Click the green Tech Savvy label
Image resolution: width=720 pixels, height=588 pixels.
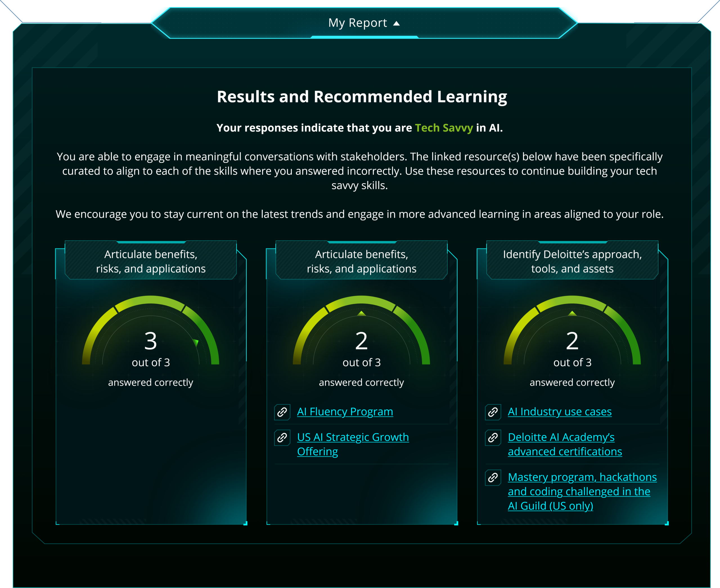[444, 128]
